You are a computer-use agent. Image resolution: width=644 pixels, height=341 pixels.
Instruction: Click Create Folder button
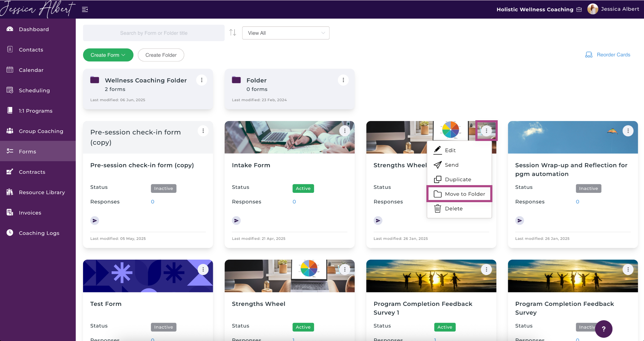161,55
